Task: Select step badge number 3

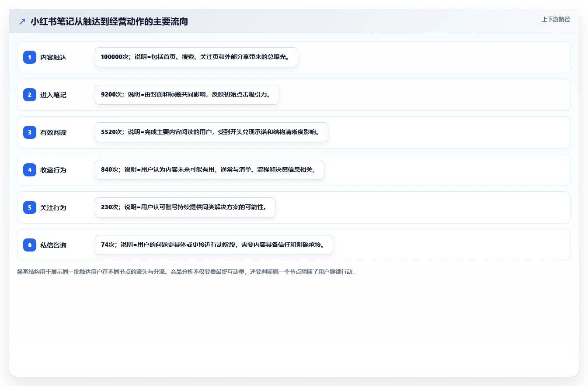Action: 30,132
